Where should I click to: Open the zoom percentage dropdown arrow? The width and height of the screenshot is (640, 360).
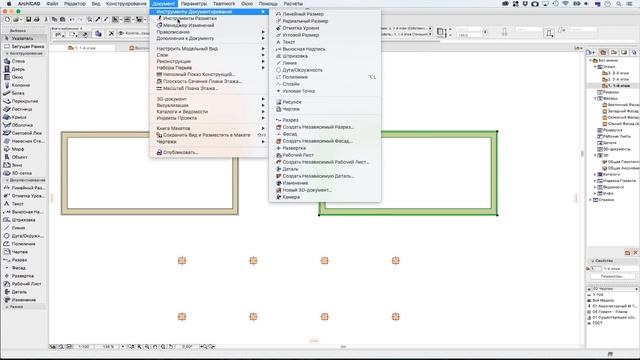coord(123,347)
